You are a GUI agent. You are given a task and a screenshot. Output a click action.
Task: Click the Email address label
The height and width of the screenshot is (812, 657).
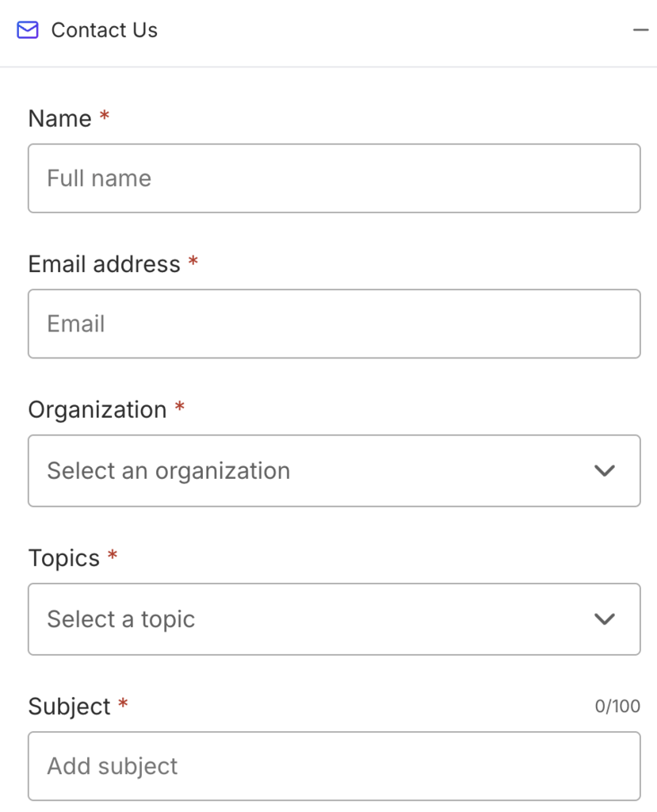coord(104,264)
